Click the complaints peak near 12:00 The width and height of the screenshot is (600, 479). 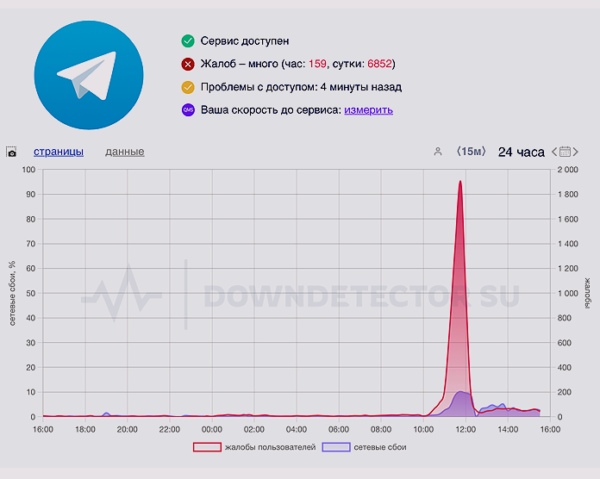[x=460, y=182]
